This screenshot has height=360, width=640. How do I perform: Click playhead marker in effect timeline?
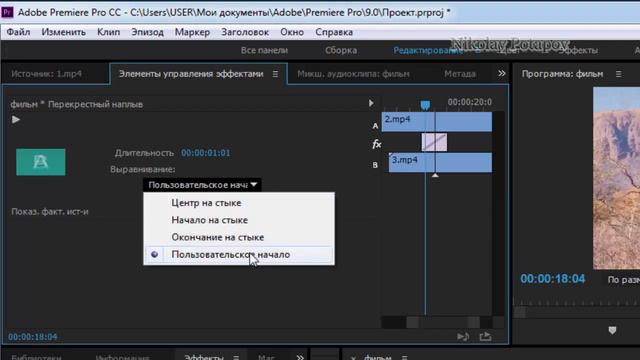(x=425, y=105)
